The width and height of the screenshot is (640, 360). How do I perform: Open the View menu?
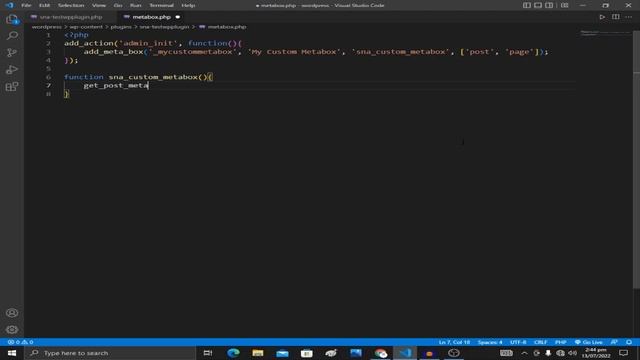pos(99,5)
